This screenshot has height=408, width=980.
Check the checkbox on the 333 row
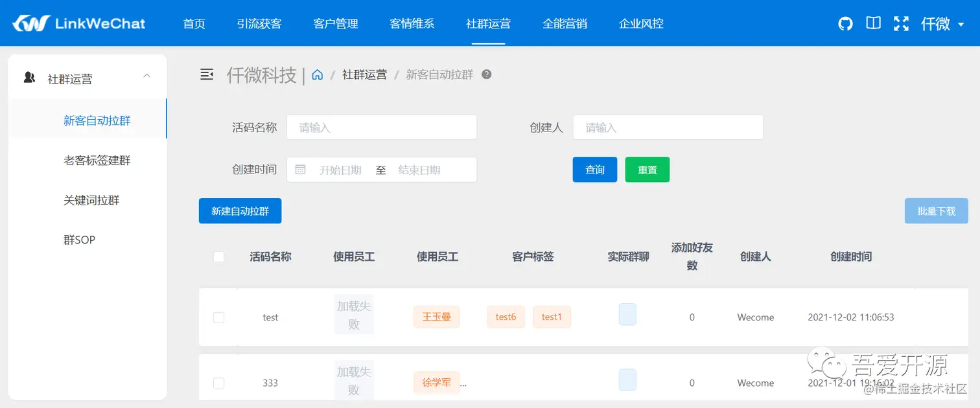218,383
